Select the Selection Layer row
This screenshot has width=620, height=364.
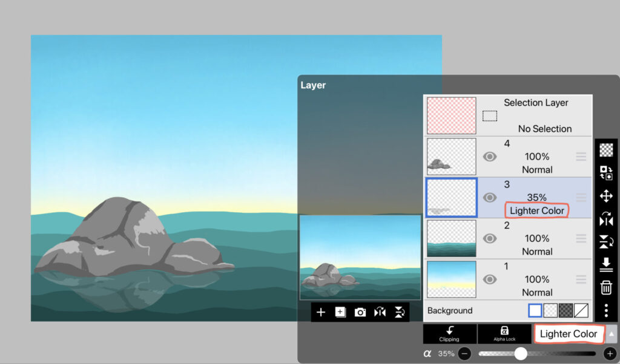pyautogui.click(x=507, y=115)
